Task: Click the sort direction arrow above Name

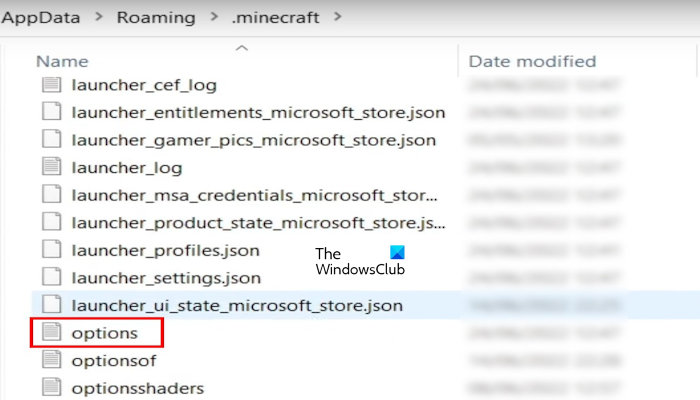Action: click(x=242, y=48)
